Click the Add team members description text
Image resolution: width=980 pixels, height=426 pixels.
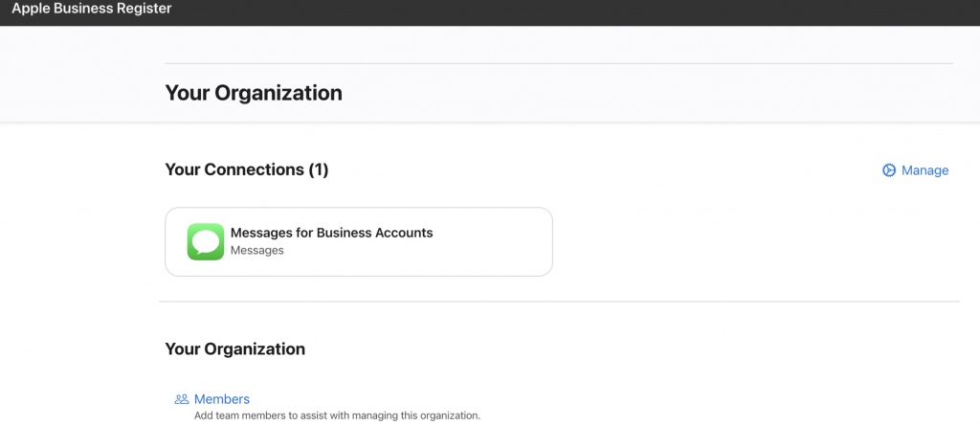(338, 415)
